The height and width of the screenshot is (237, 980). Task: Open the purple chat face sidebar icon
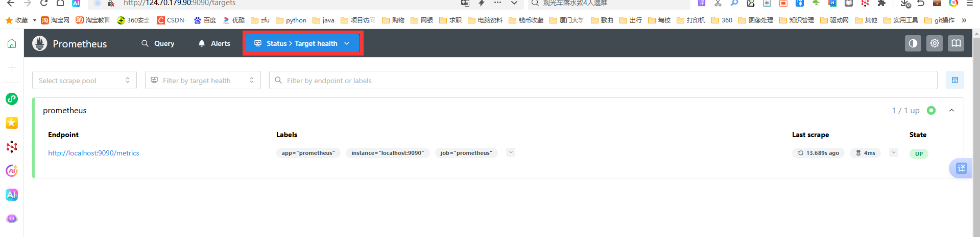pos(12,219)
